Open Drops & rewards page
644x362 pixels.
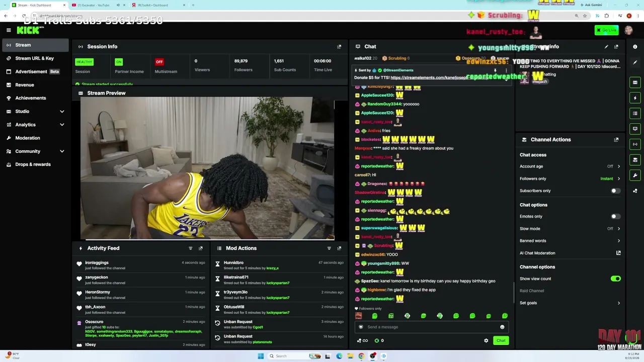point(34,164)
